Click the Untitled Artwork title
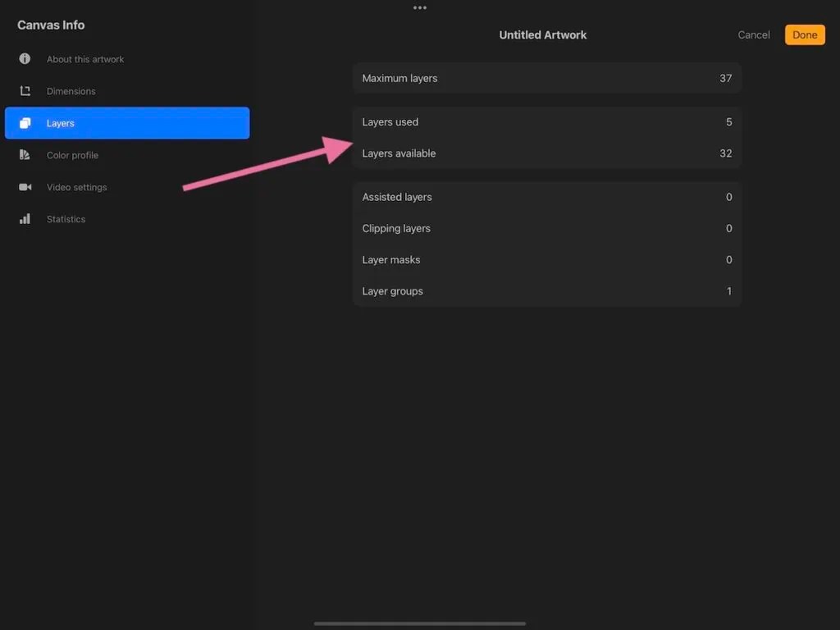This screenshot has height=630, width=840. tap(542, 34)
